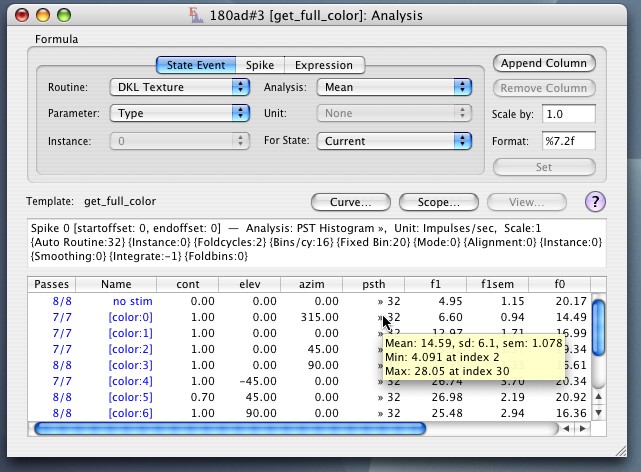Click the Append Column button

(544, 63)
